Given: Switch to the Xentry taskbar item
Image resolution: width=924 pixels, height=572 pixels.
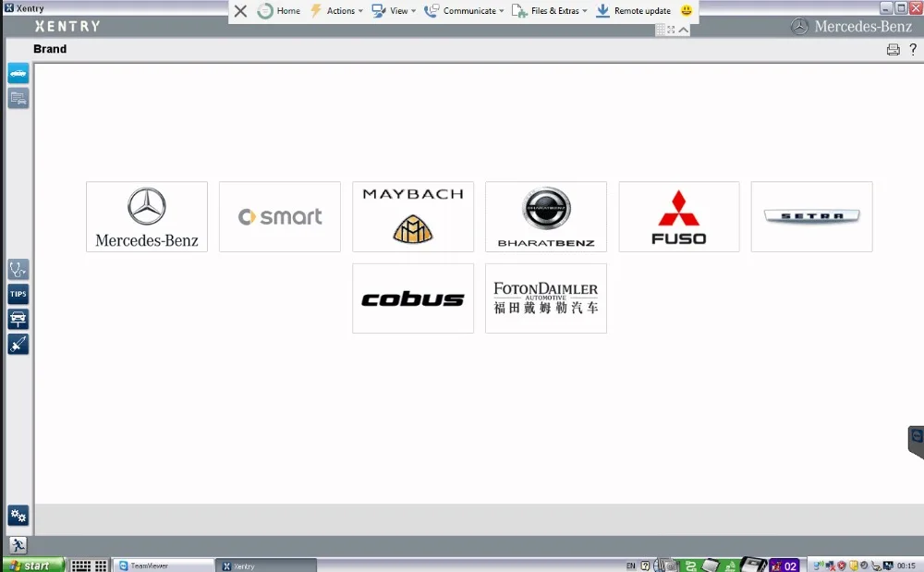Looking at the screenshot, I should point(266,566).
